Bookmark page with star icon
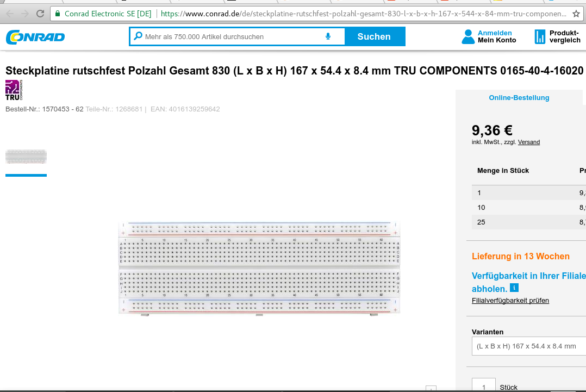Viewport: 586px width, 392px height. [x=576, y=14]
